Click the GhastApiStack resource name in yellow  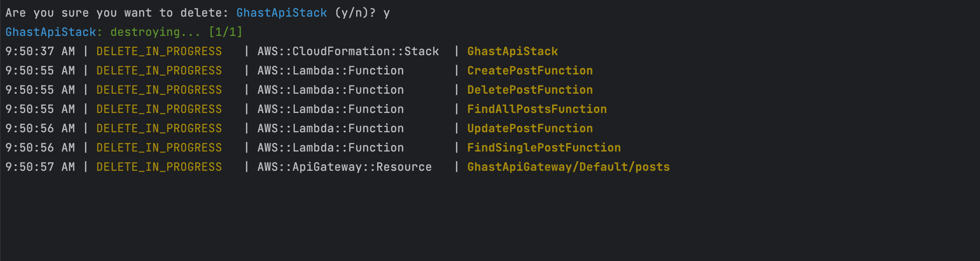tap(512, 51)
